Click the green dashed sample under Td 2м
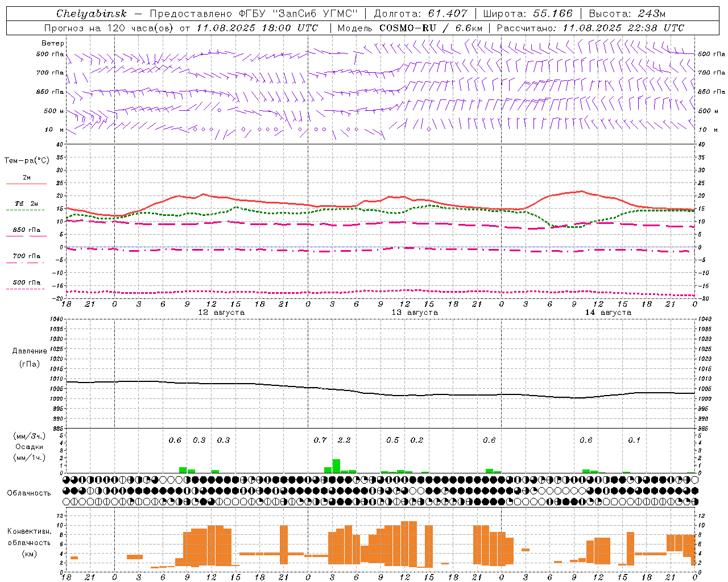The width and height of the screenshot is (728, 582). coord(25,210)
